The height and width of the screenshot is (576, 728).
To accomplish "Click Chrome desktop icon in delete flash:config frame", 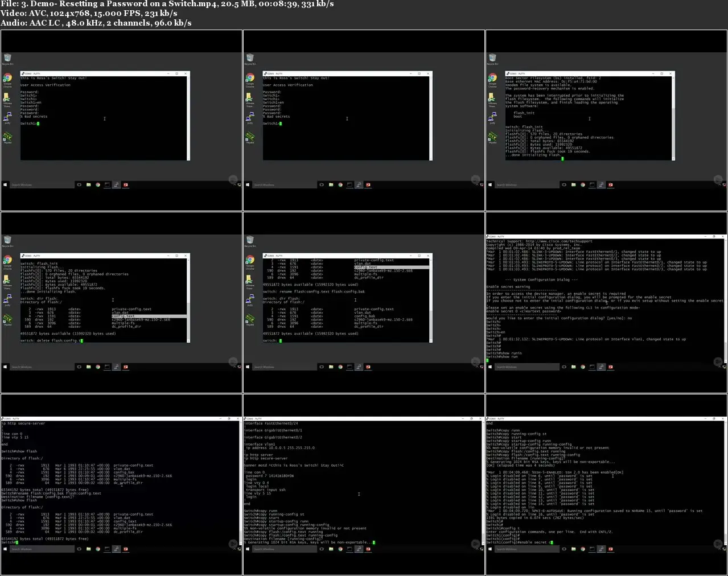I will 7,261.
